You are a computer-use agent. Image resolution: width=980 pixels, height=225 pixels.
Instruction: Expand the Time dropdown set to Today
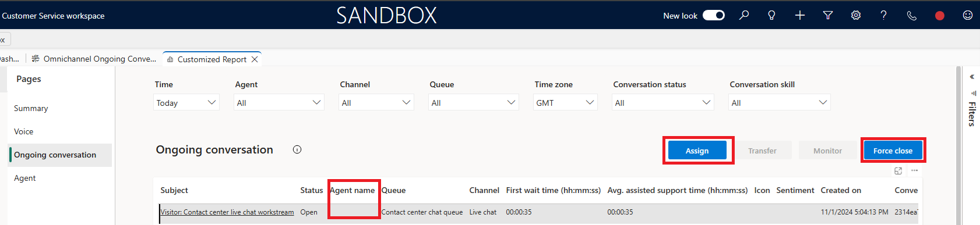[x=186, y=102]
